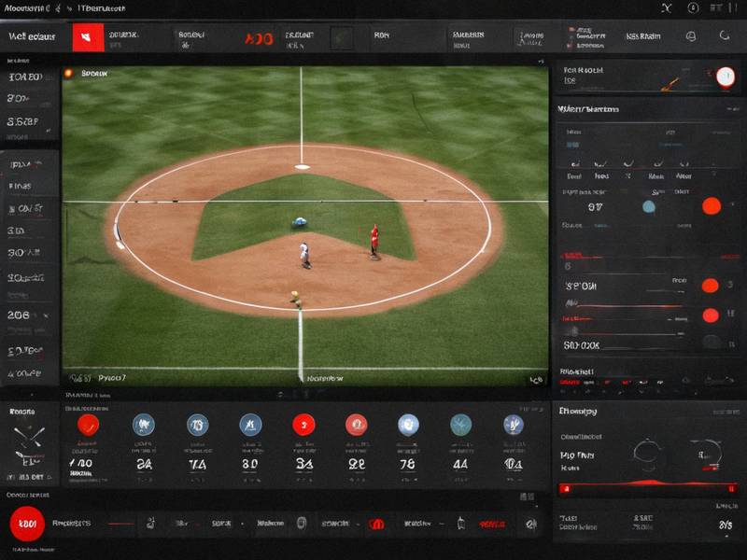Expand the middle chevron above the 'X' column
Viewport: 747px width, 560px height.
pos(628,164)
